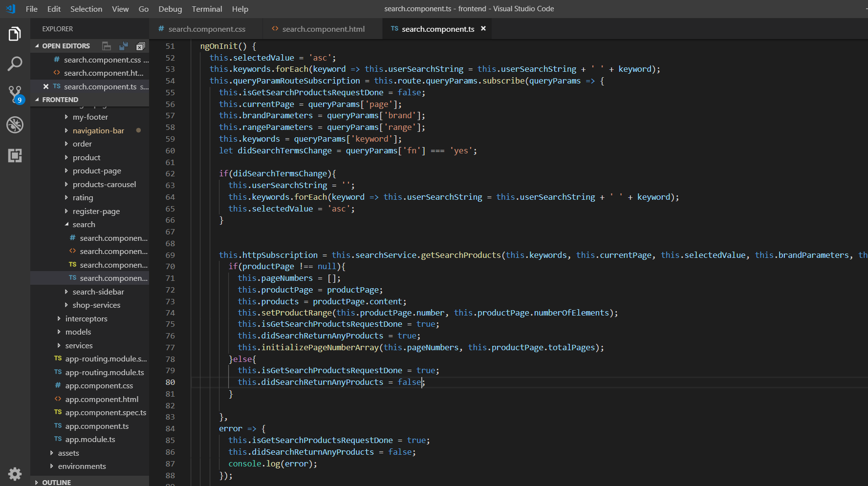This screenshot has height=486, width=868.
Task: Open the Help menu
Action: click(240, 9)
